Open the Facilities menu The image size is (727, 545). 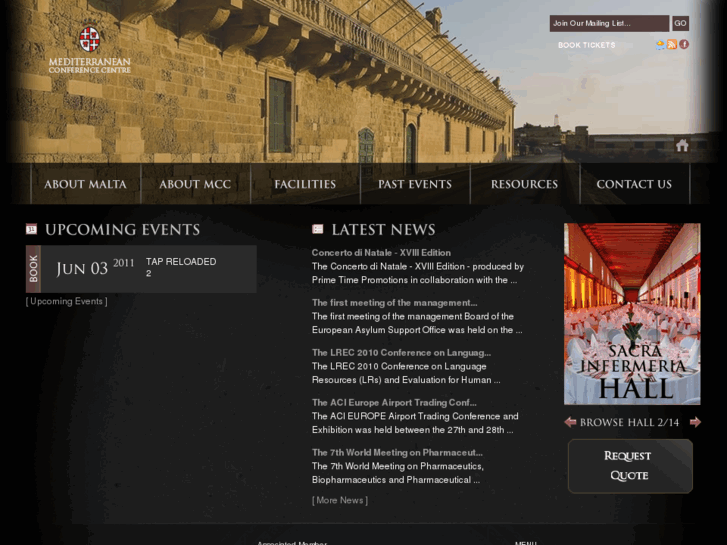pos(305,184)
